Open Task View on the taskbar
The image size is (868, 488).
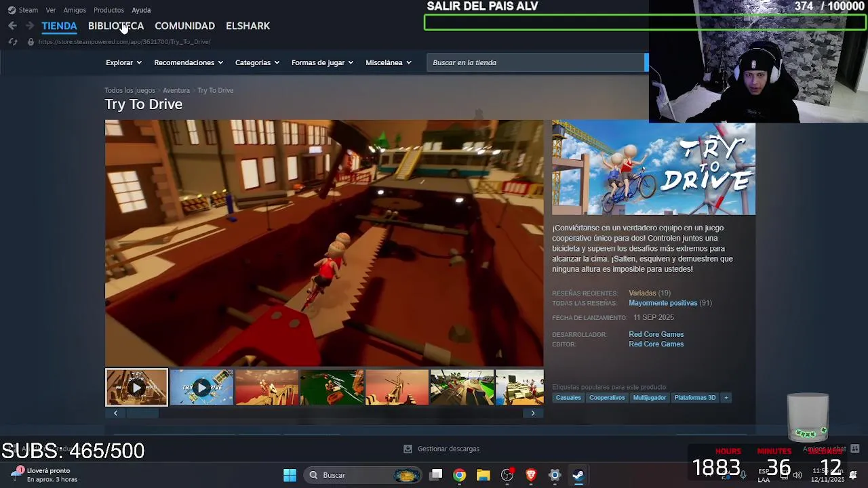(x=436, y=475)
